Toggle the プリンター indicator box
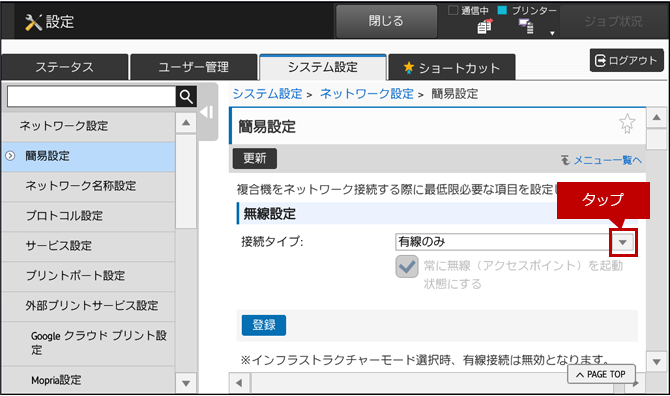Image resolution: width=670 pixels, height=396 pixels. click(502, 10)
